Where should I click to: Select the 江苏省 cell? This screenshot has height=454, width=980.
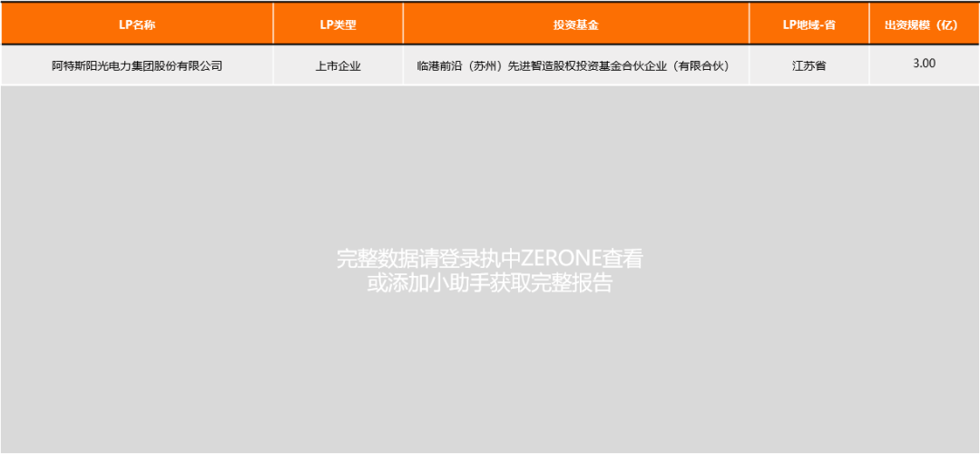tap(808, 65)
